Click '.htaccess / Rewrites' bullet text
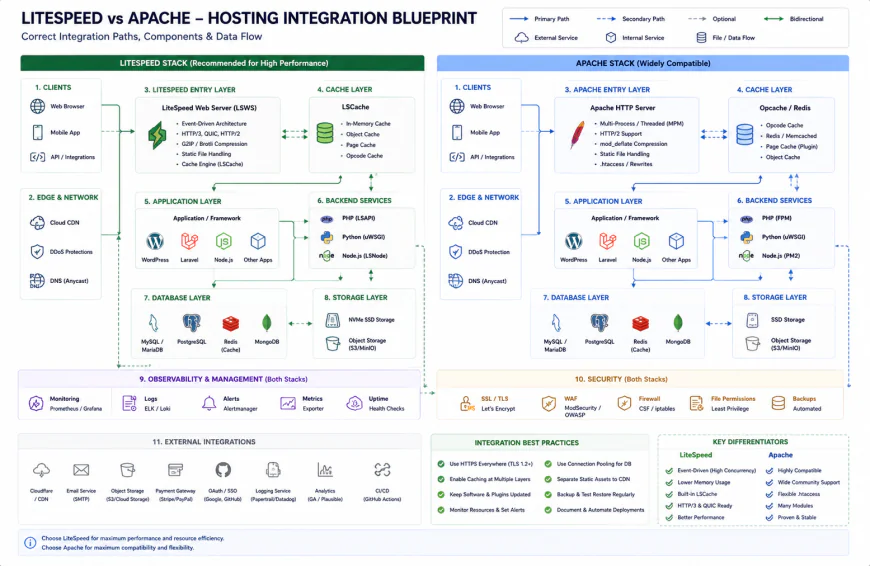 [626, 164]
